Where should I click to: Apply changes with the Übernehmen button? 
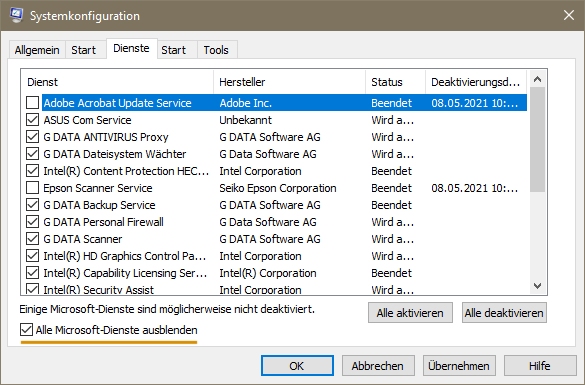tap(459, 366)
